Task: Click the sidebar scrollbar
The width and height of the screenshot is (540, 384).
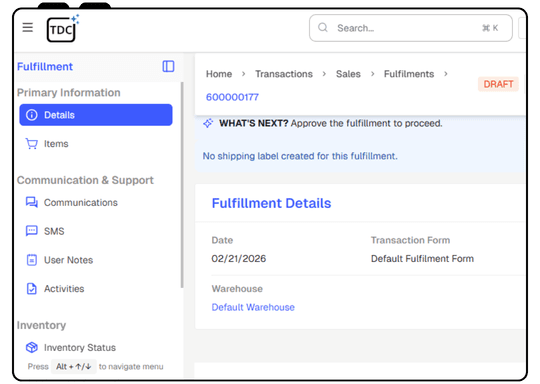Action: [182, 185]
